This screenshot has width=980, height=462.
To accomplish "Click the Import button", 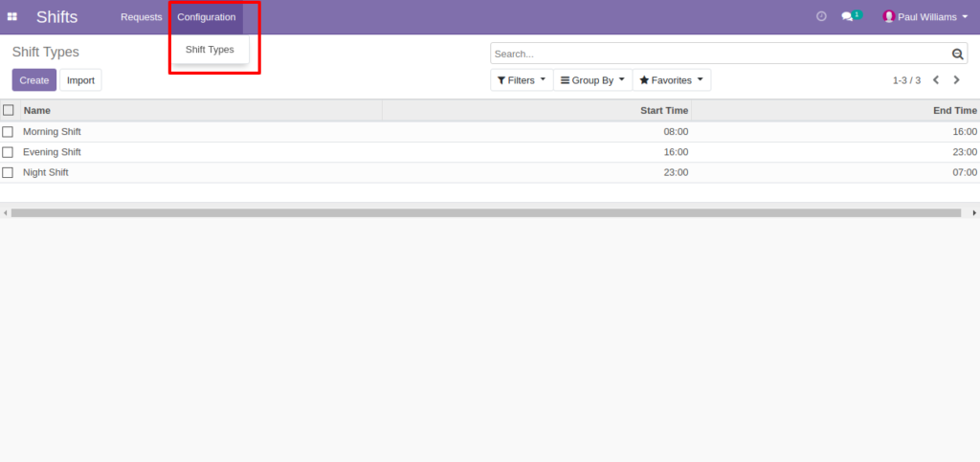I will [x=80, y=80].
